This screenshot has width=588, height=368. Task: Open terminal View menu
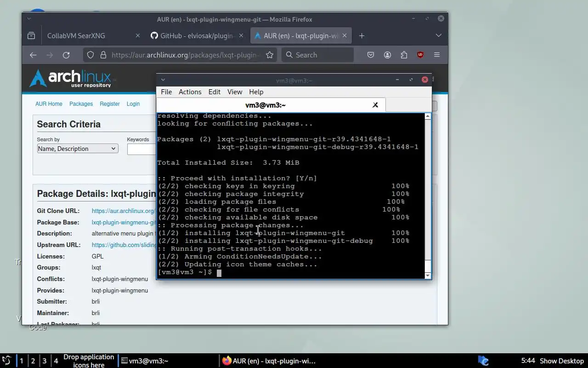235,92
